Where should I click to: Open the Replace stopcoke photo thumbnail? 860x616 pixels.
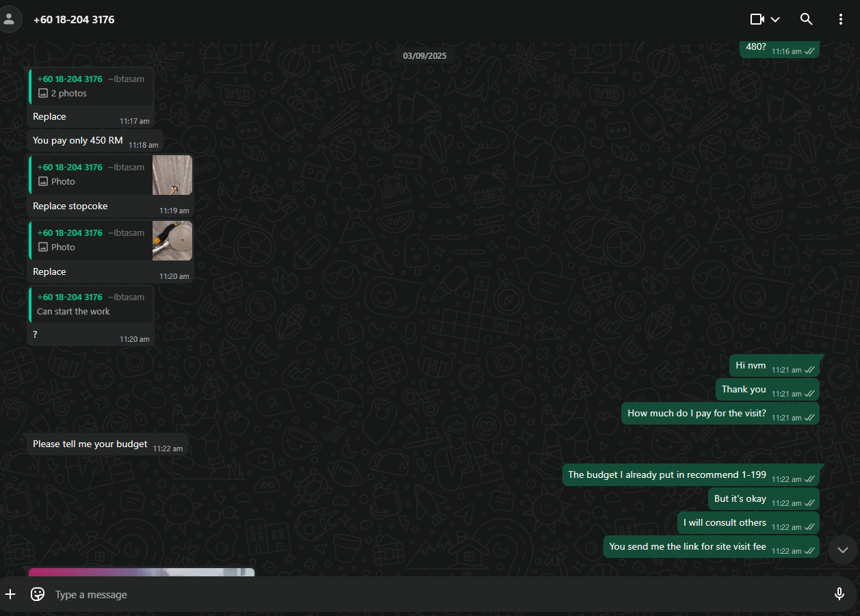tap(172, 175)
